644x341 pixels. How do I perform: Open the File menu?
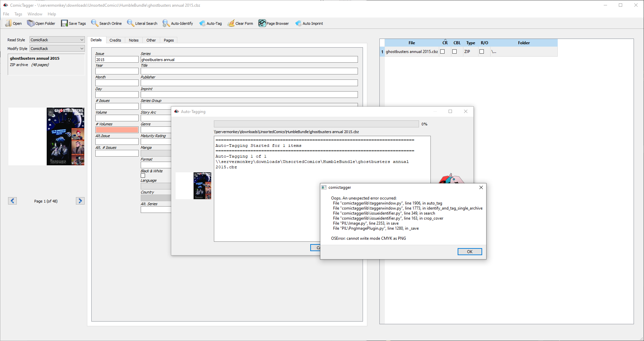tap(6, 14)
